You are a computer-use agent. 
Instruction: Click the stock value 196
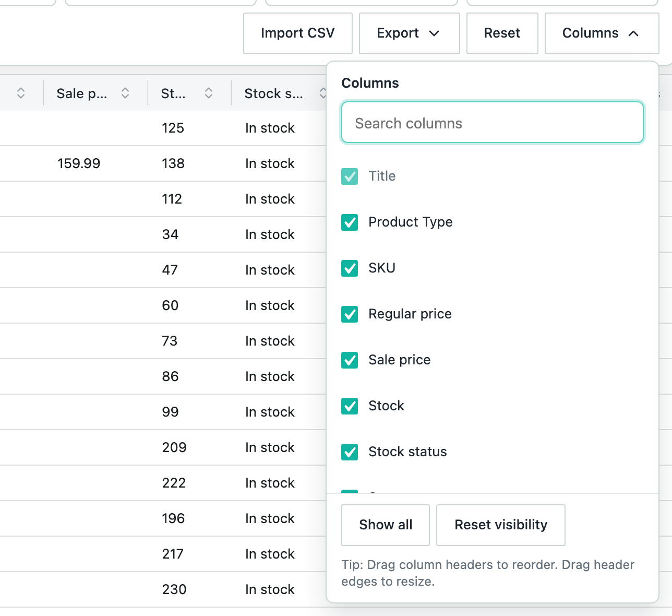[173, 518]
